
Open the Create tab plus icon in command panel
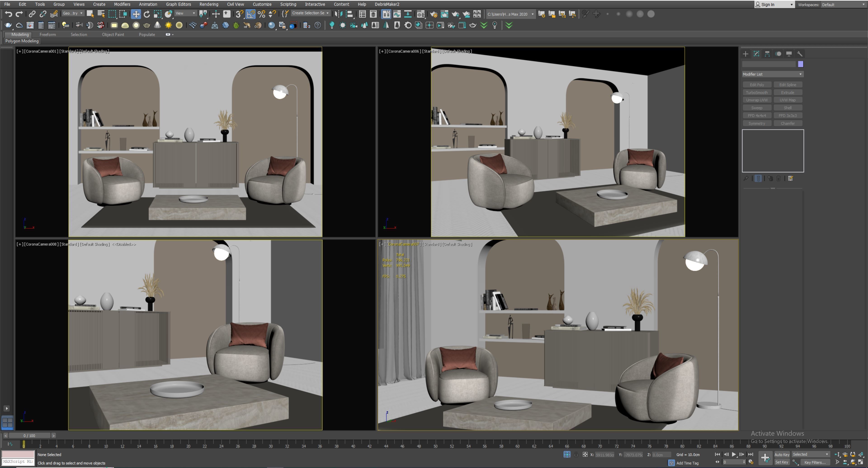pyautogui.click(x=745, y=54)
